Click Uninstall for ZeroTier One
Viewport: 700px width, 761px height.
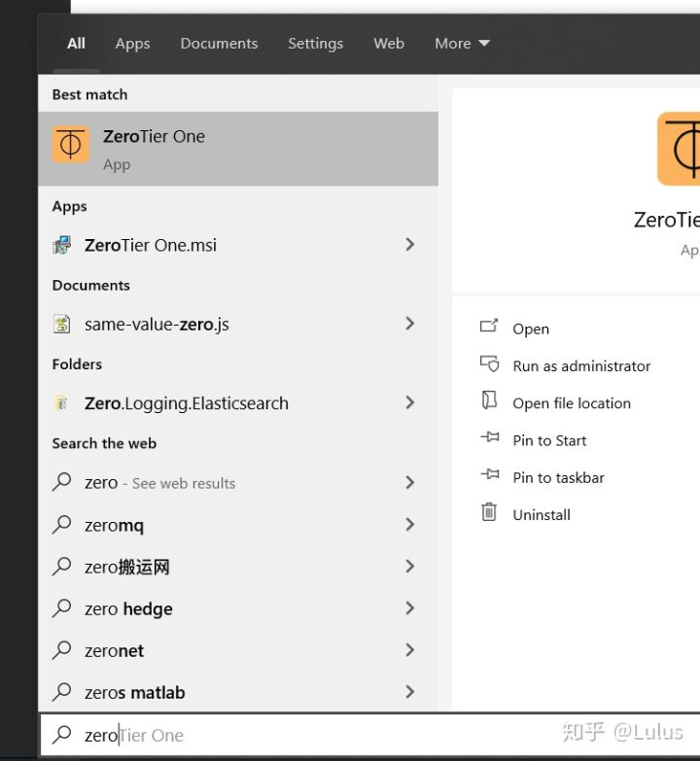[x=542, y=514]
